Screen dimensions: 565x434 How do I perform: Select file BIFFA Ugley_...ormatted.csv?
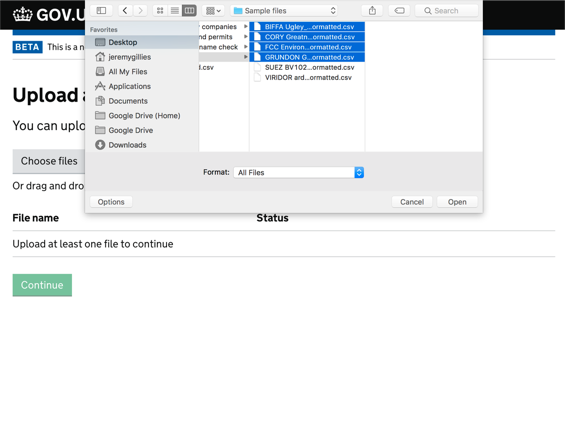307,27
